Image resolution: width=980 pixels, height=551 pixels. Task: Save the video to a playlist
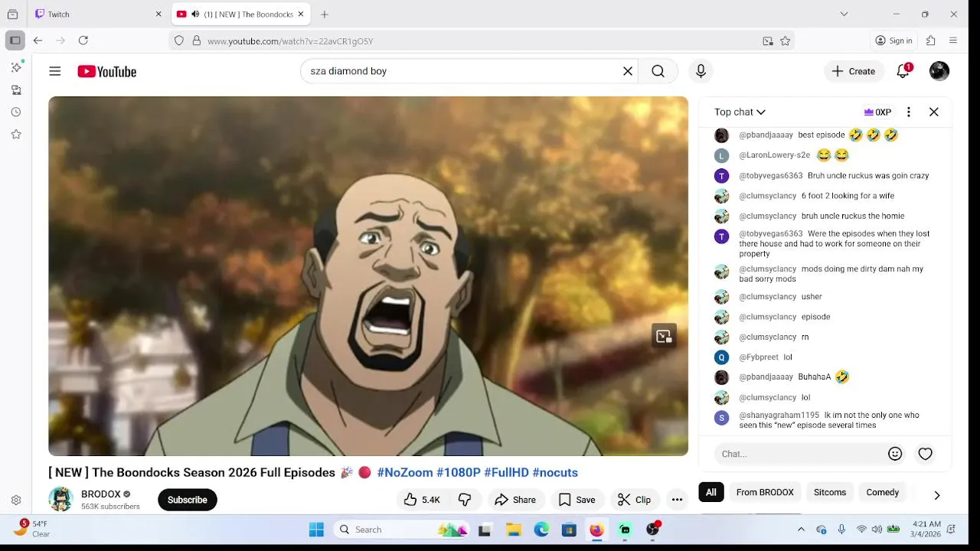click(x=577, y=500)
